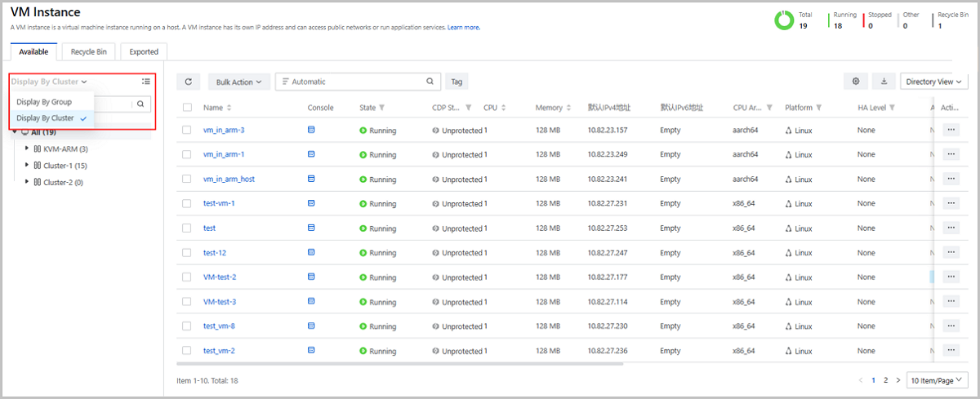
Task: Click the tree list toggle icon
Action: [x=145, y=82]
